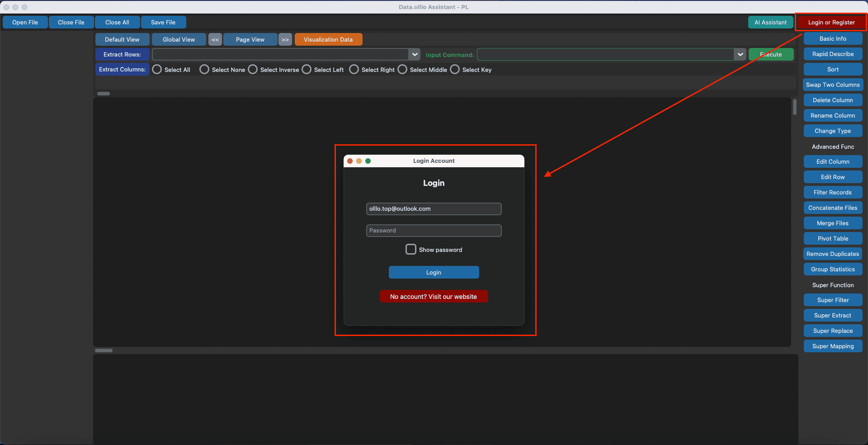Click the Execute command button

pyautogui.click(x=770, y=54)
